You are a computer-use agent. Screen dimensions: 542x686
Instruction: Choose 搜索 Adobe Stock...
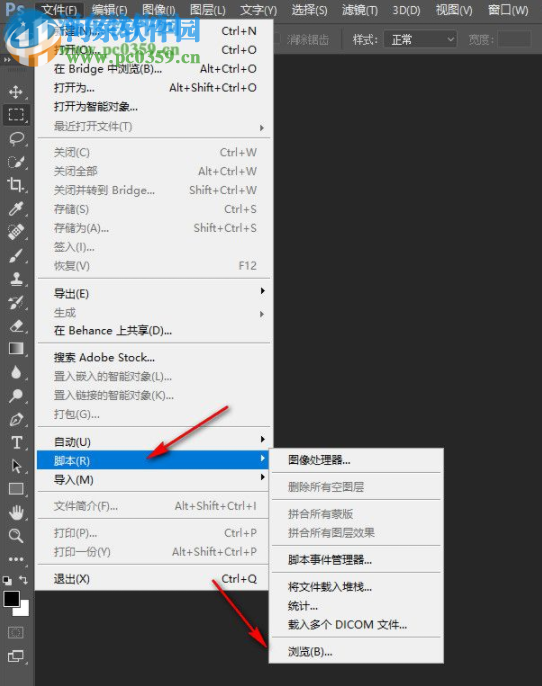tap(154, 357)
